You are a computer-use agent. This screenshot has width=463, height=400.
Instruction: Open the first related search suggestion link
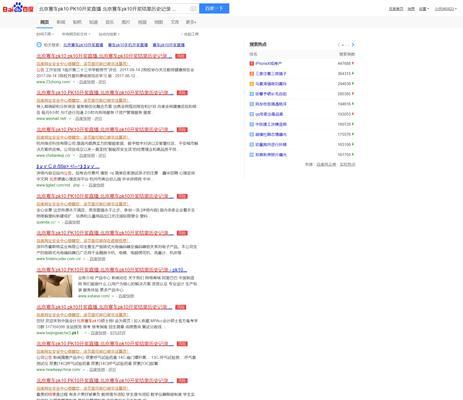click(83, 45)
